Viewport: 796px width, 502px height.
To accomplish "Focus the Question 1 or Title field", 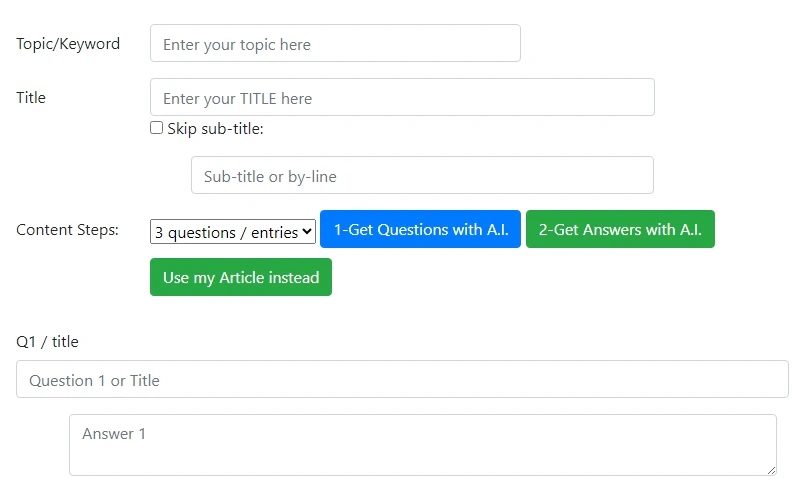I will pyautogui.click(x=402, y=380).
